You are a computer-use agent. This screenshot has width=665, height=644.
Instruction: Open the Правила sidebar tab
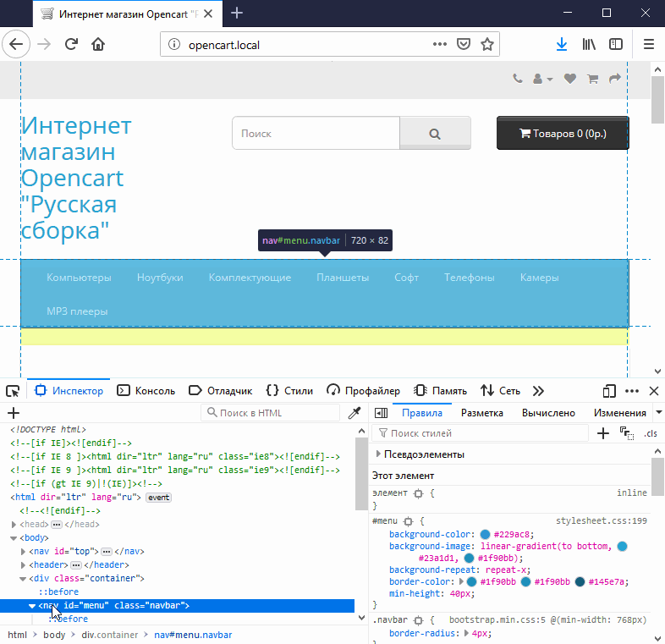click(422, 413)
